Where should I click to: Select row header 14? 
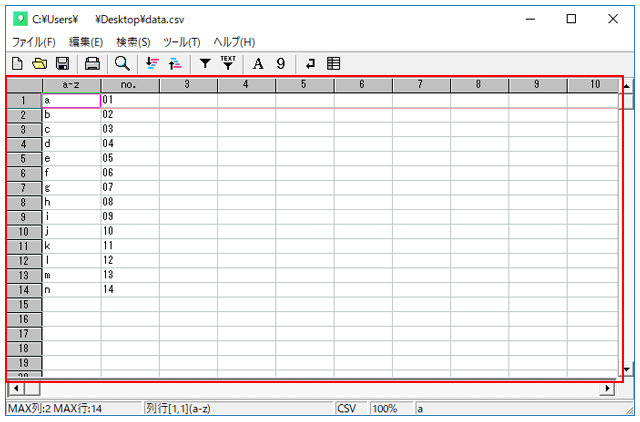24,290
